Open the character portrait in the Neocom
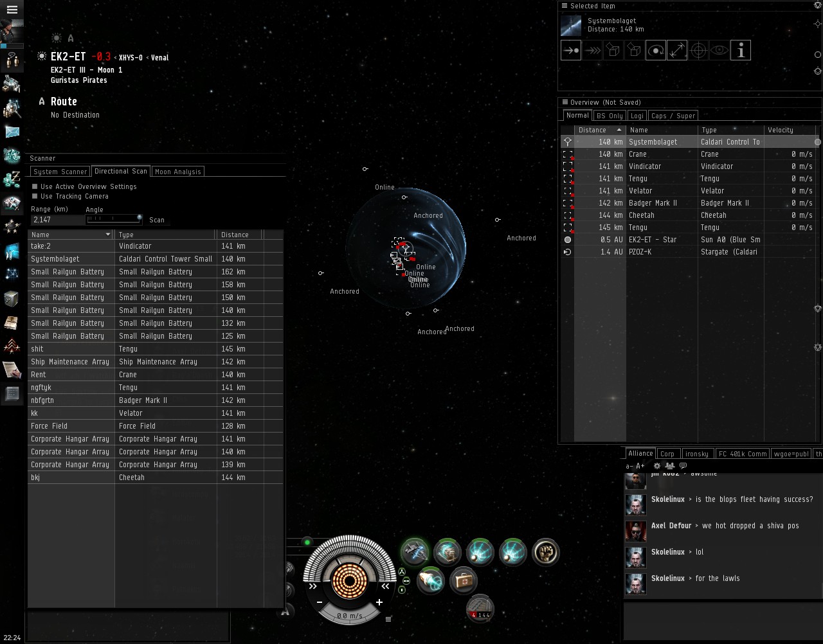This screenshot has width=823, height=644. (x=12, y=31)
